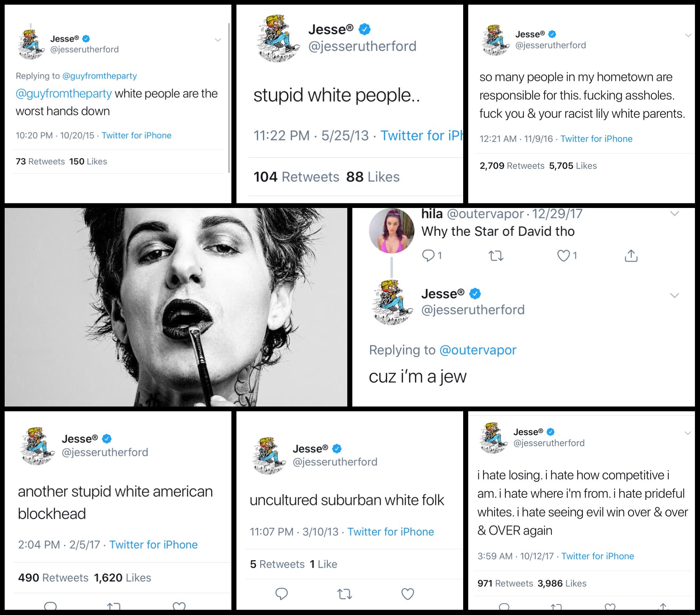700x615 pixels.
Task: Tap the share icon on hila's tweet
Action: tap(631, 256)
